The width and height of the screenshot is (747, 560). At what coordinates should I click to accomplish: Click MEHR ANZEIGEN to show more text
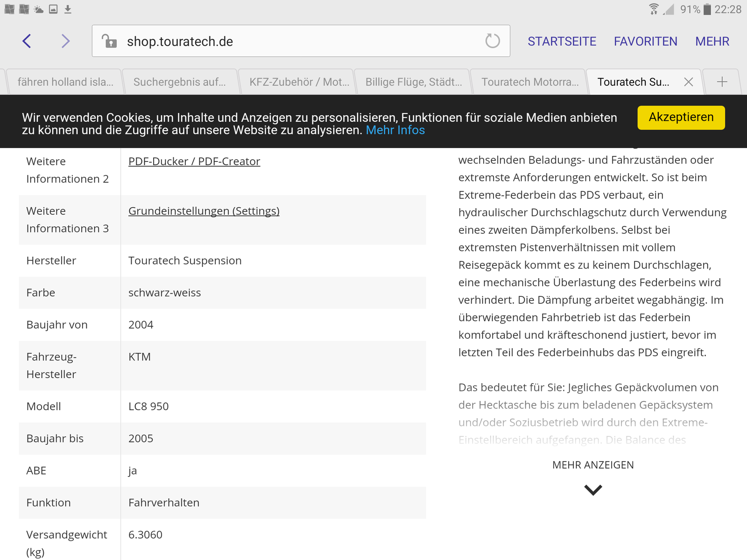593,465
